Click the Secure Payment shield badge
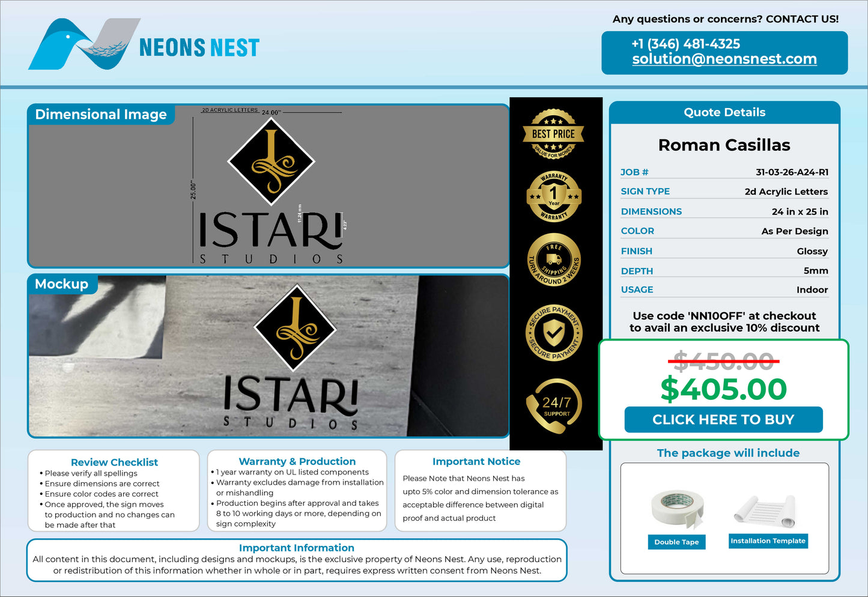This screenshot has width=868, height=597. tap(554, 333)
